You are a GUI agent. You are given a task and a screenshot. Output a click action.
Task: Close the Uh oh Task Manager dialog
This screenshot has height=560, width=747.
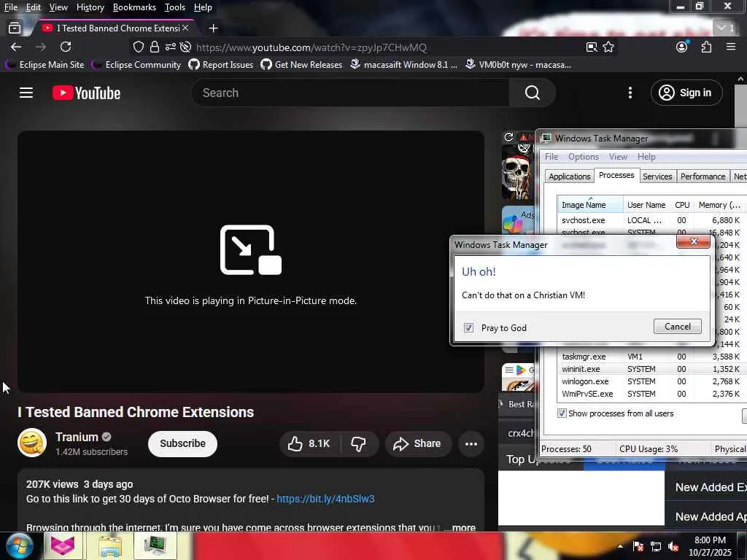coord(693,242)
